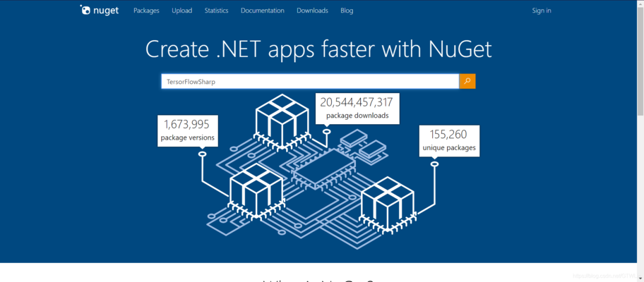Go to the Upload page
This screenshot has width=644, height=282.
[x=181, y=11]
